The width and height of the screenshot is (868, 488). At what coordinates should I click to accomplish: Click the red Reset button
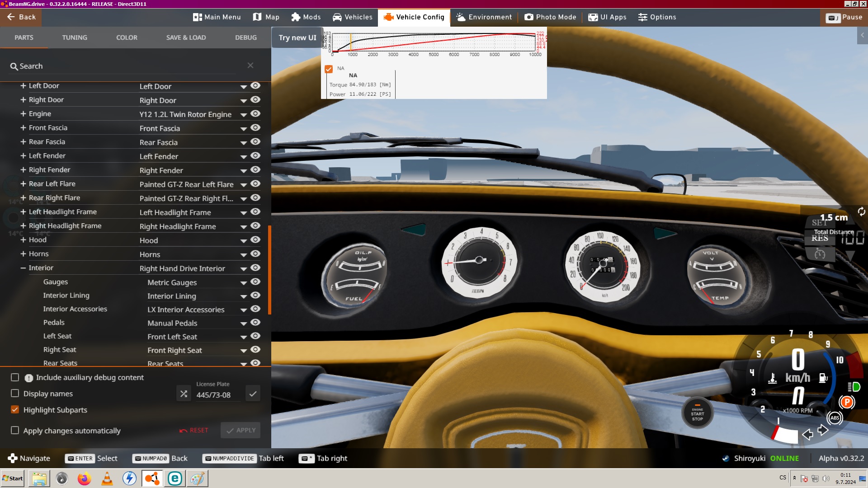coord(194,430)
